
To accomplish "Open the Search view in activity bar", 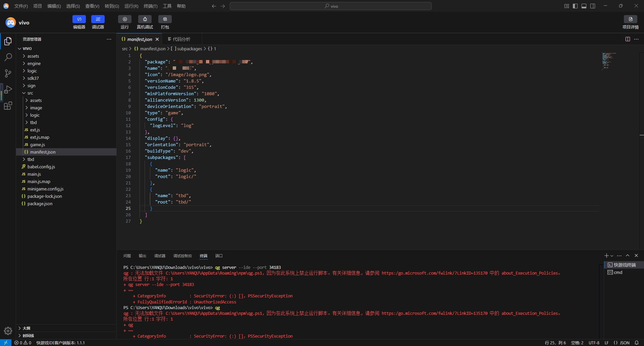I will coord(8,57).
